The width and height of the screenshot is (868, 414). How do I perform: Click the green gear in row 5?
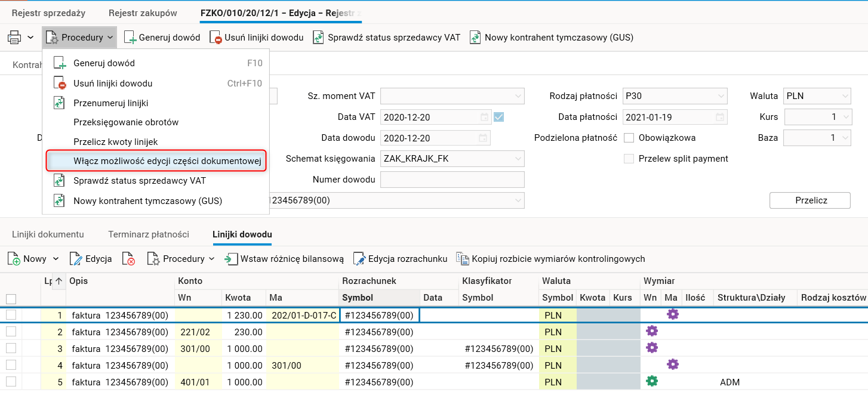point(651,382)
